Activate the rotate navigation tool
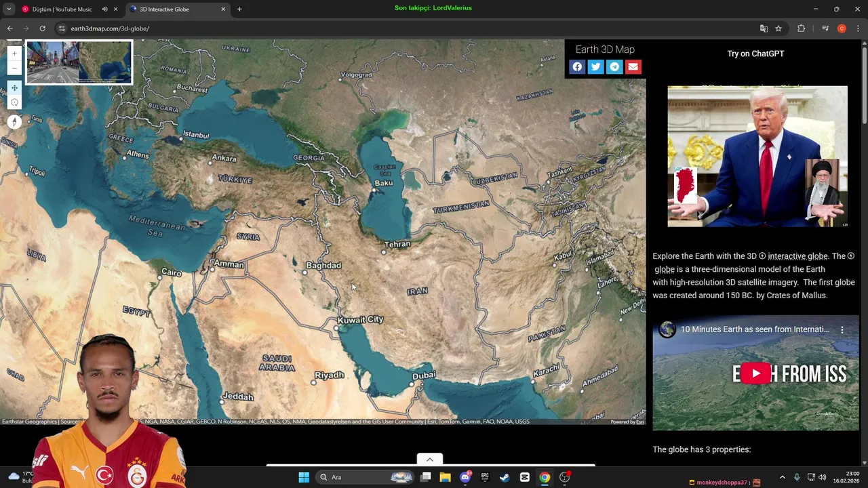The height and width of the screenshot is (488, 868). 14,102
